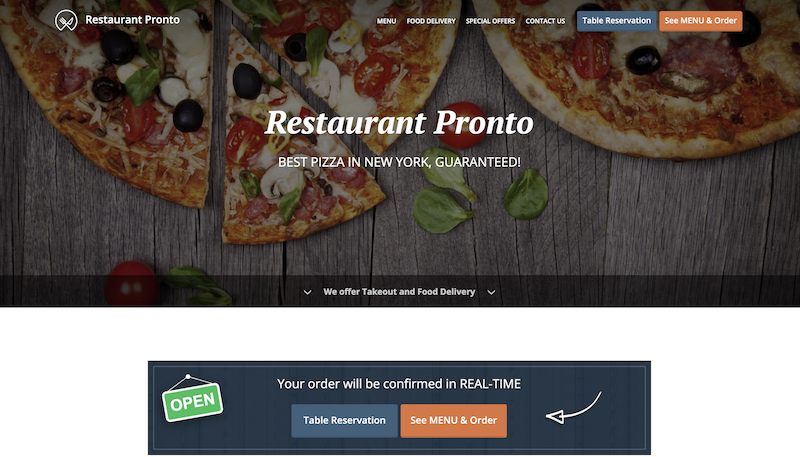Click blue Table Reservation button in banner

click(x=344, y=421)
